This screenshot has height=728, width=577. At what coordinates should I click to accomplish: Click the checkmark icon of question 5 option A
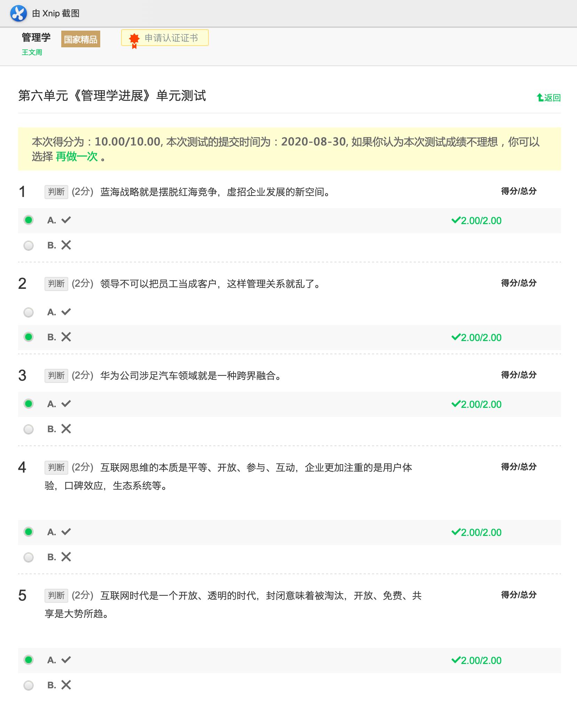66,660
